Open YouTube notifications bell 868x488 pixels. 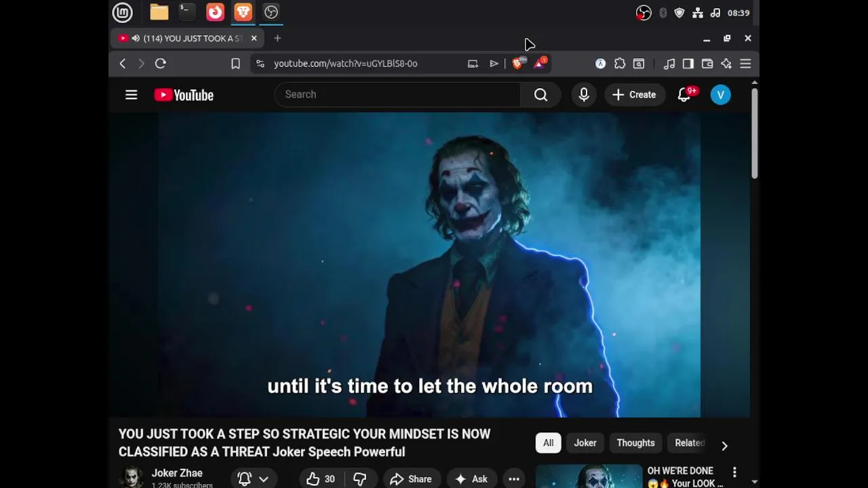pyautogui.click(x=685, y=95)
